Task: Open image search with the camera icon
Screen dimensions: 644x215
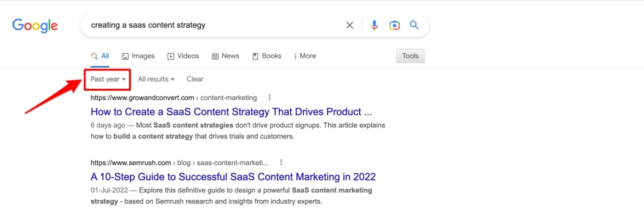Action: (394, 25)
